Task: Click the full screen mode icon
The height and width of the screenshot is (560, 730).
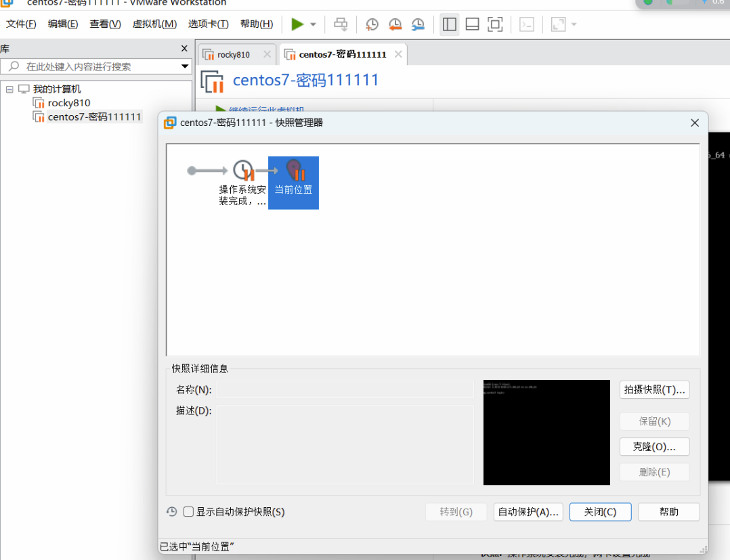Action: (495, 24)
